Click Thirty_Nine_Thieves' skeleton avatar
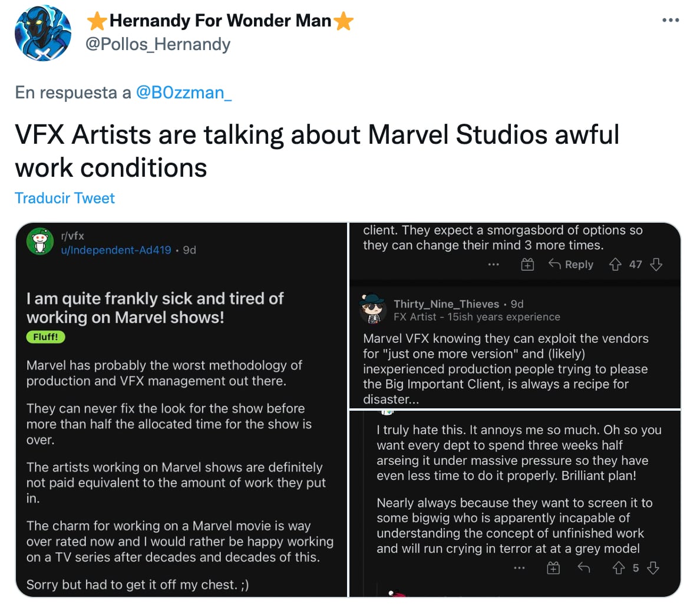Screen dimensions: 700x614 point(371,309)
